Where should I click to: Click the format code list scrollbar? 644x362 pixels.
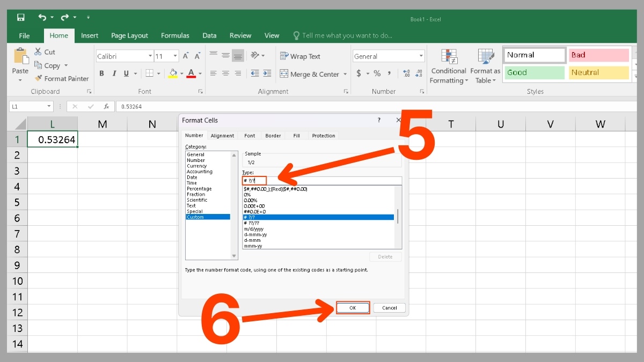398,217
